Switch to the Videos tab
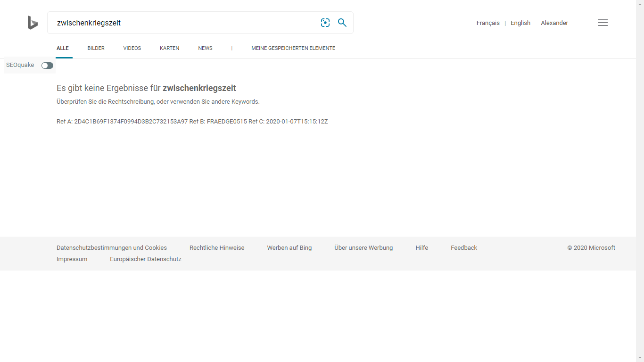 [x=132, y=48]
